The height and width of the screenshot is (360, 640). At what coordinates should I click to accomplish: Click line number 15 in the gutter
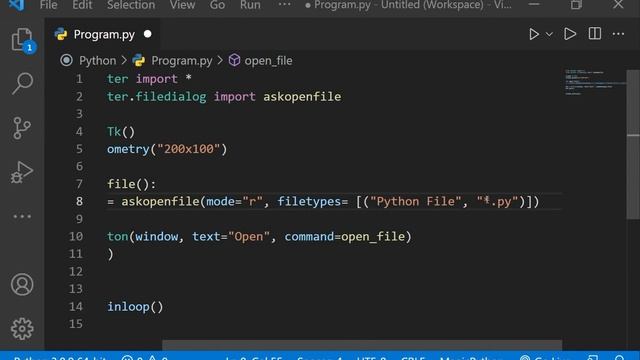tap(76, 324)
